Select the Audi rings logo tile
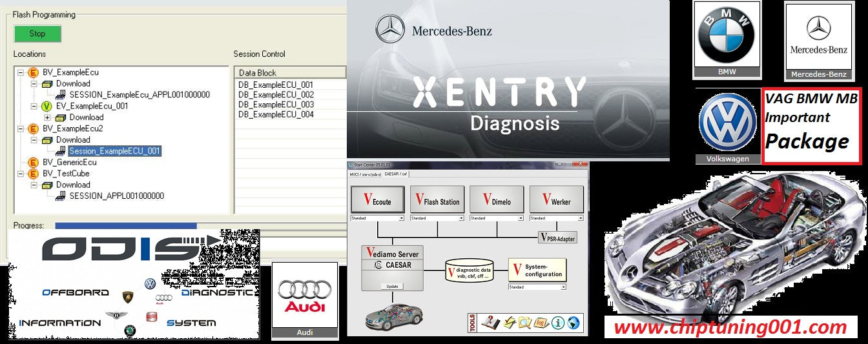The image size is (868, 344). [x=304, y=299]
